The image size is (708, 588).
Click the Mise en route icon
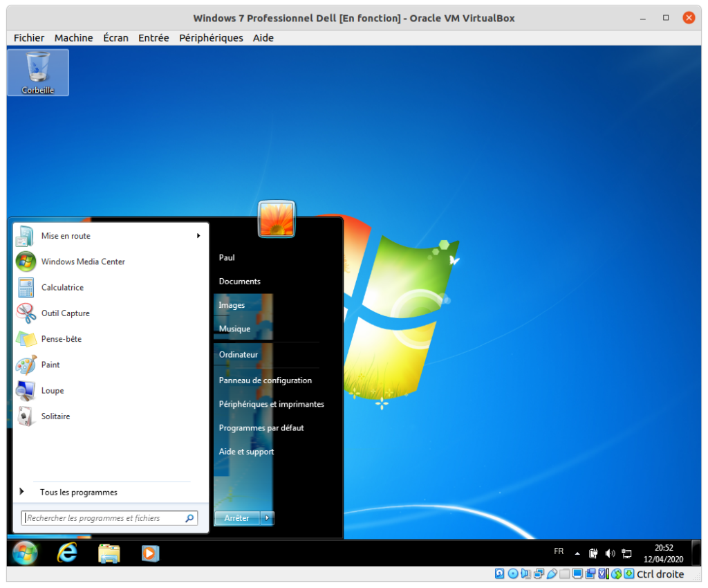(26, 236)
